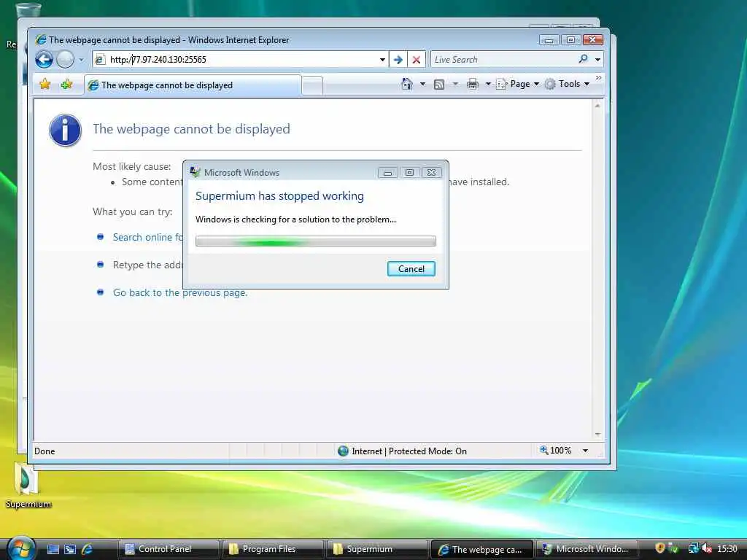Click the 15:30 system clock

pos(727,548)
